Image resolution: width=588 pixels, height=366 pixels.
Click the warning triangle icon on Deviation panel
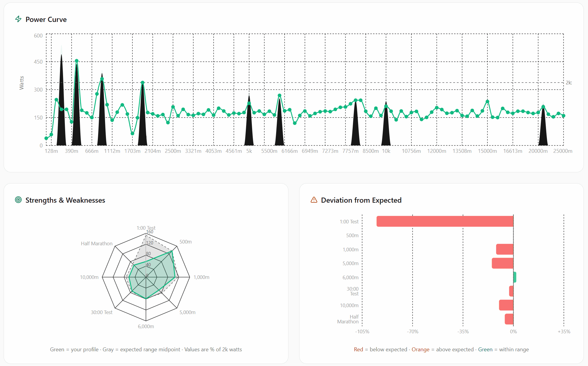(x=314, y=200)
